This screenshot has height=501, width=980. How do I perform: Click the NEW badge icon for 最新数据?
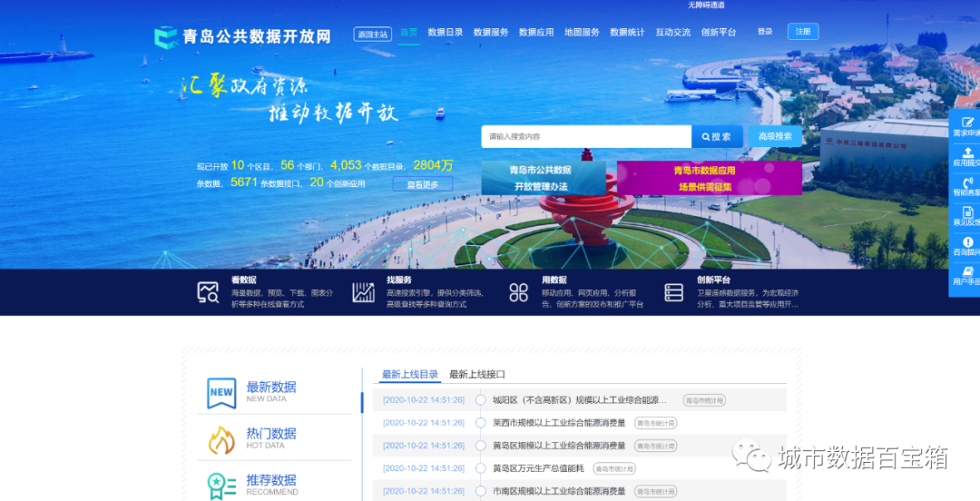(221, 393)
